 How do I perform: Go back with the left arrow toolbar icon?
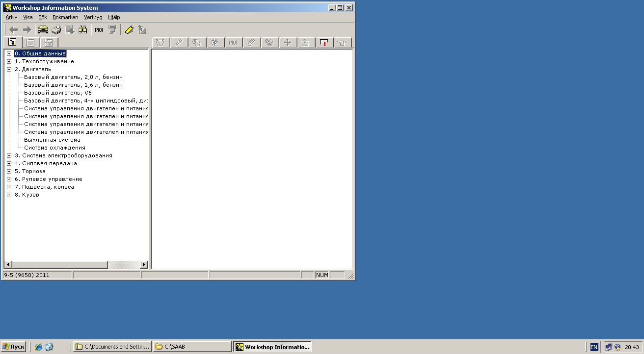click(x=14, y=30)
